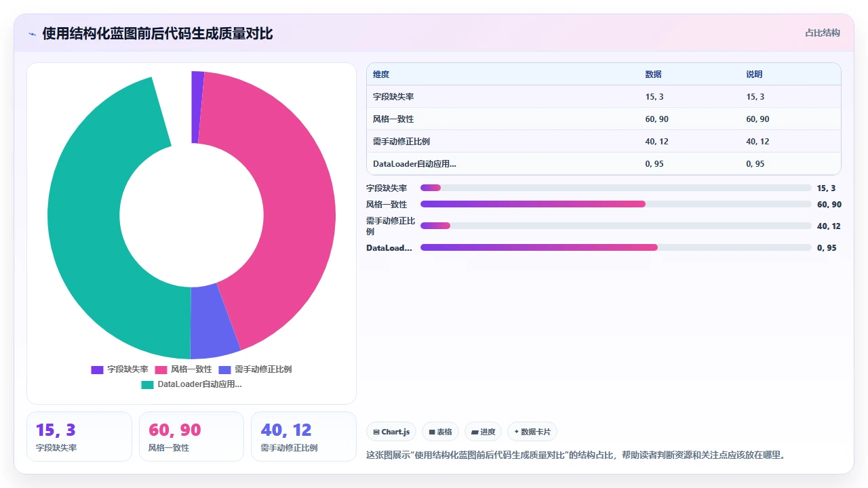This screenshot has height=488, width=868.
Task: Click the 字段缺失率 progress bar
Action: pyautogui.click(x=616, y=188)
